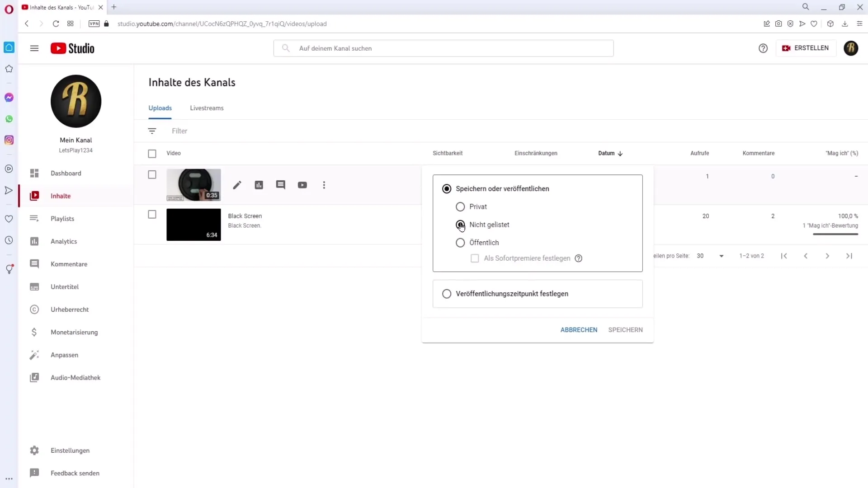The image size is (868, 488).
Task: Open Monetarisierung settings panel
Action: [75, 332]
